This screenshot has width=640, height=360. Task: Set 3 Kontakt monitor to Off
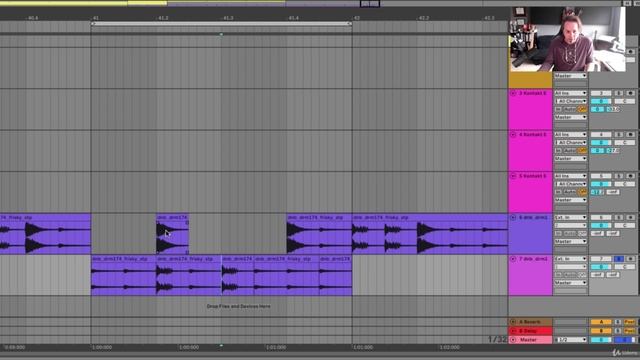click(x=582, y=109)
